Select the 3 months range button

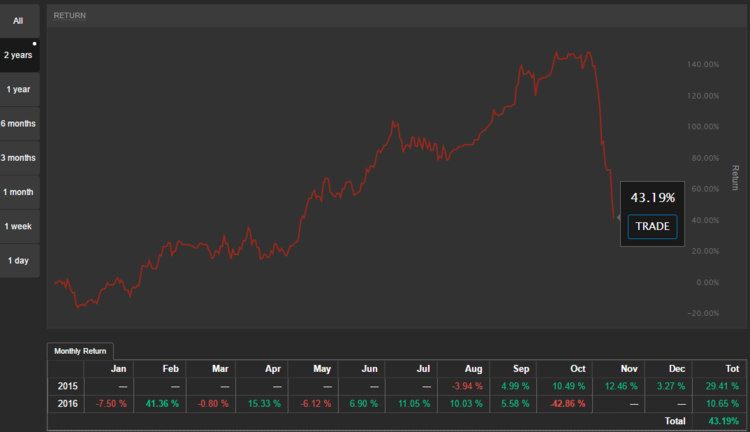click(18, 158)
